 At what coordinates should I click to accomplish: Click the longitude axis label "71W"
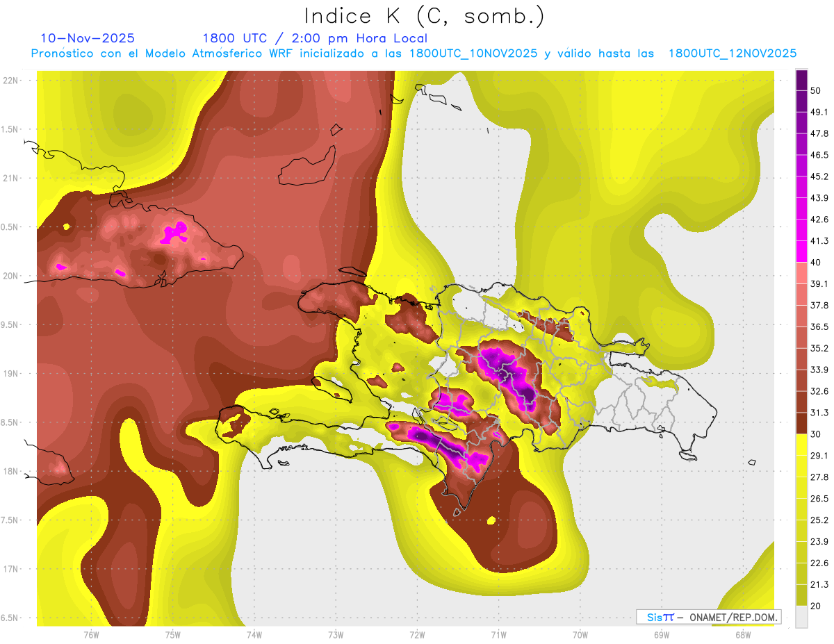click(498, 634)
